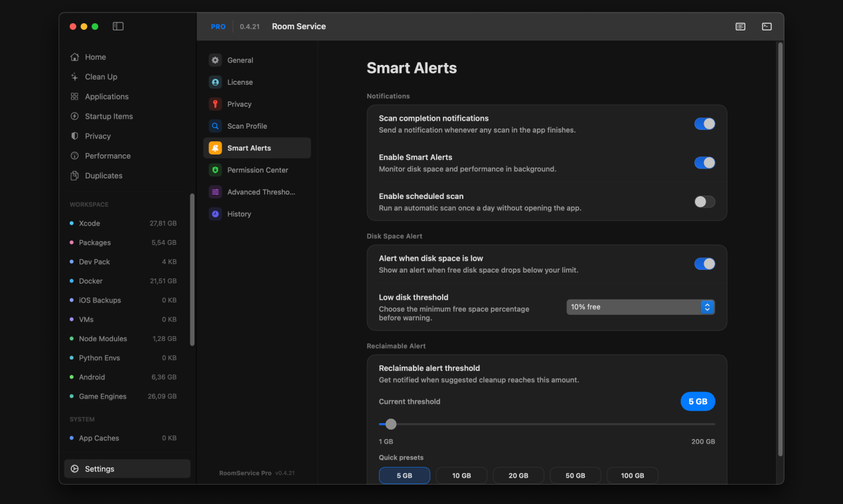Click the sidebar toggle icon in title bar

pyautogui.click(x=118, y=27)
